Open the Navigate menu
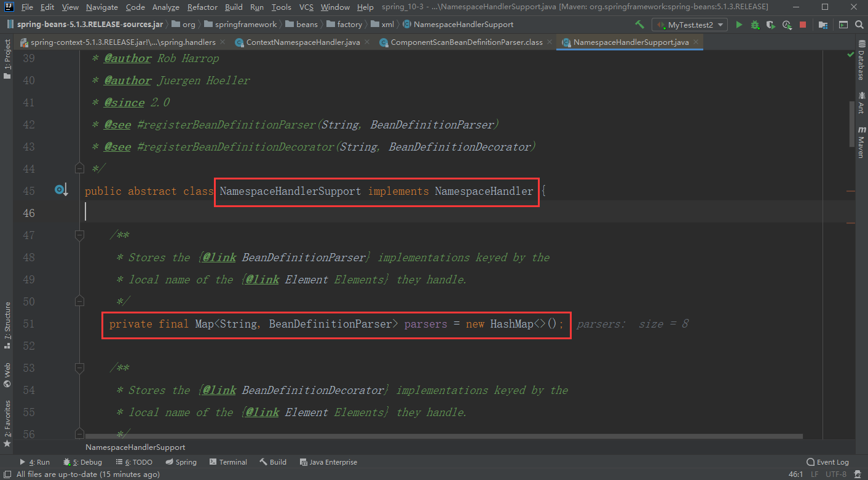 [x=102, y=7]
